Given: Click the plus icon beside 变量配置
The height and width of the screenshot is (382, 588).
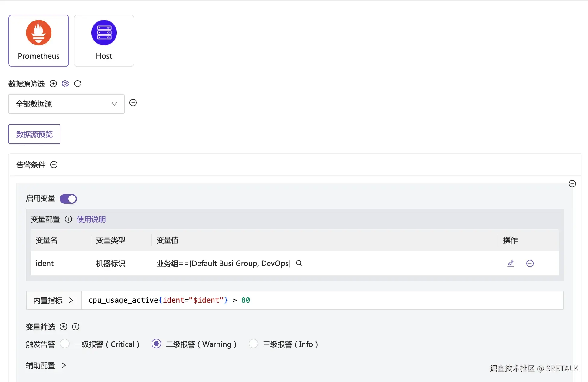Looking at the screenshot, I should [68, 219].
